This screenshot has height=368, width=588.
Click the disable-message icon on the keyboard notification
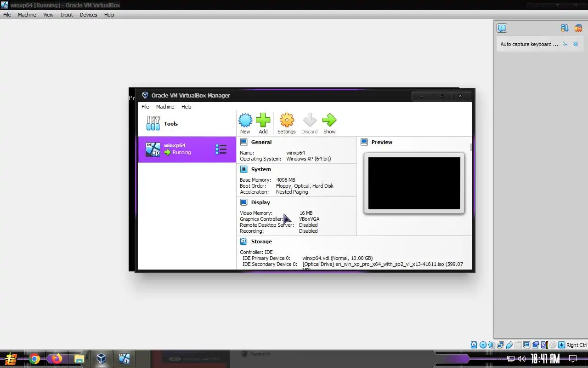click(x=565, y=44)
